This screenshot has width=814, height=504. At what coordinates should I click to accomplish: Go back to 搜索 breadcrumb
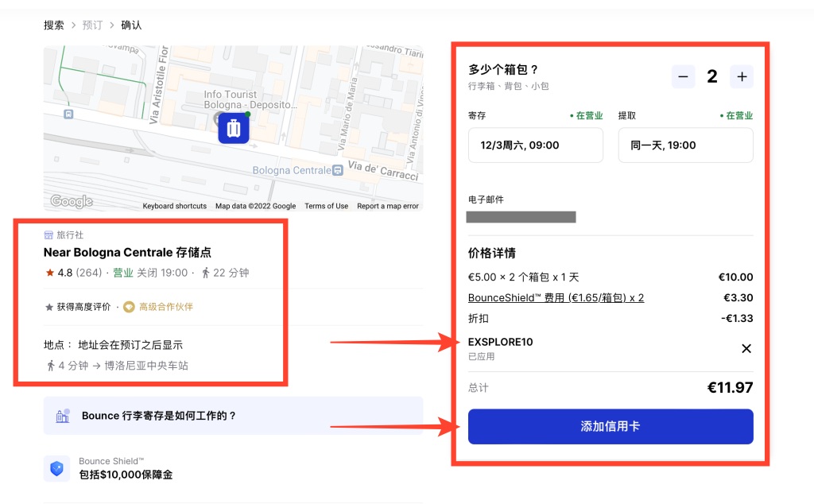pos(54,25)
